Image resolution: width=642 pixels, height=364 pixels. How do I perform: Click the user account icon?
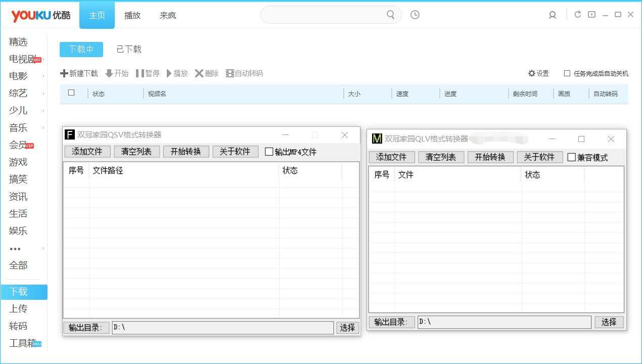click(553, 15)
